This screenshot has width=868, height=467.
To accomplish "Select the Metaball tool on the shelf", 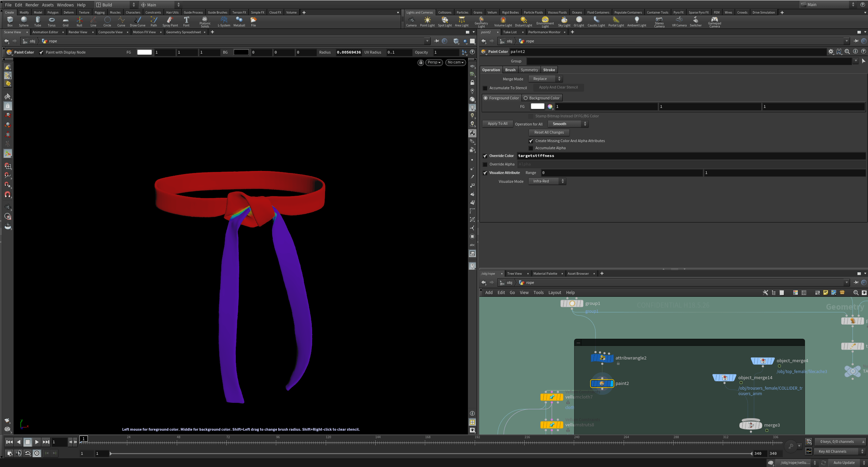I will click(239, 21).
